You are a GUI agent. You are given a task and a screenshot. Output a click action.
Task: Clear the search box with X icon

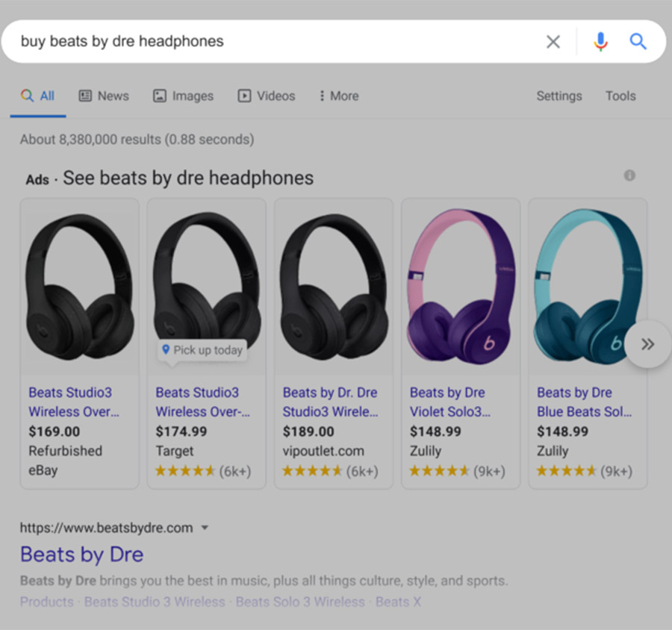[553, 42]
